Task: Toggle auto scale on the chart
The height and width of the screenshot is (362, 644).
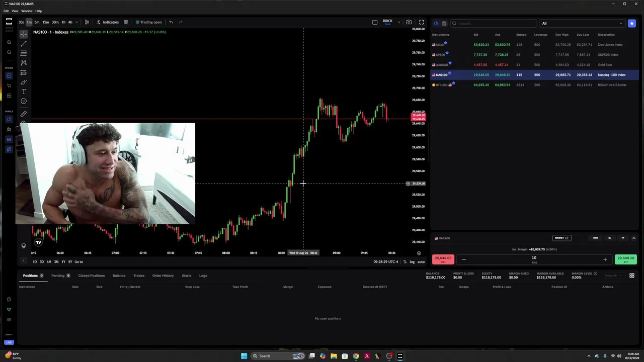Action: coord(421,261)
